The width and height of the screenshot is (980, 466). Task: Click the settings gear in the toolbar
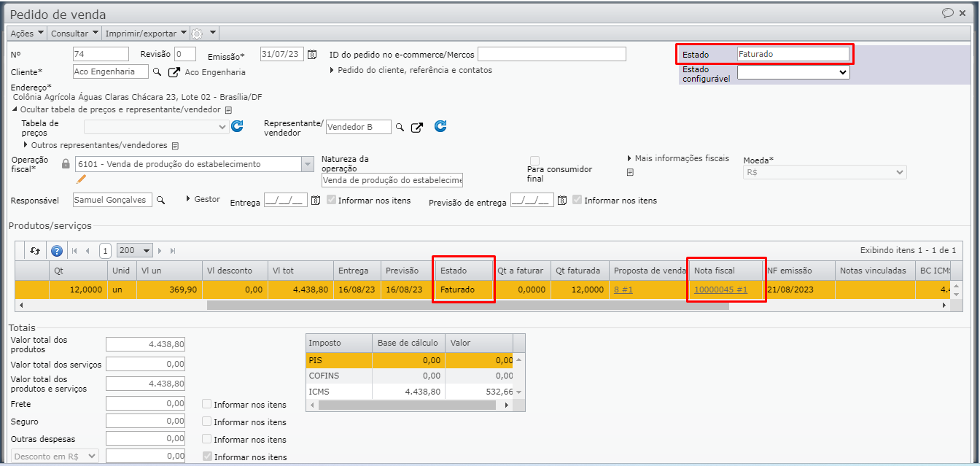pos(197,34)
